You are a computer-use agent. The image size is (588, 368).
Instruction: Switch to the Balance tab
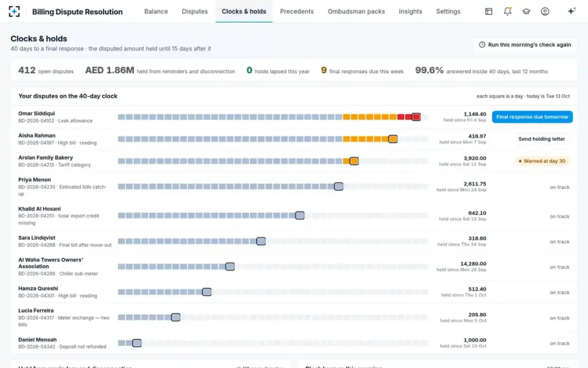156,11
